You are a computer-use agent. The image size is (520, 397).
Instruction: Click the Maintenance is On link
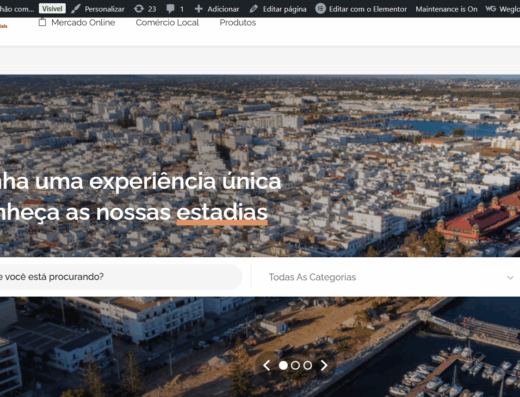pyautogui.click(x=446, y=9)
